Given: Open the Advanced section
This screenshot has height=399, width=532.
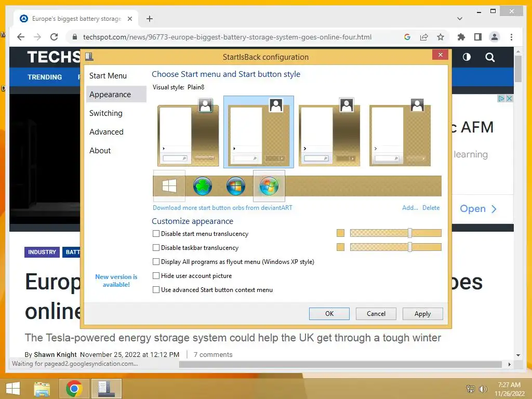Looking at the screenshot, I should coord(116,131).
